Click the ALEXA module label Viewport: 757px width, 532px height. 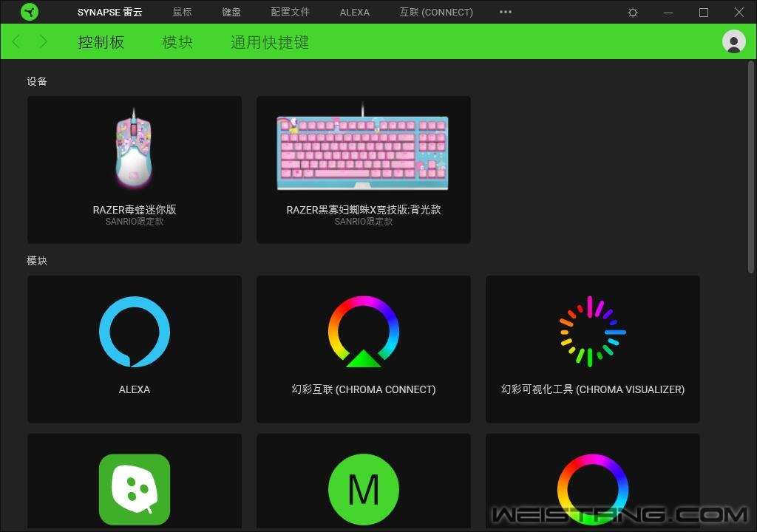(135, 389)
